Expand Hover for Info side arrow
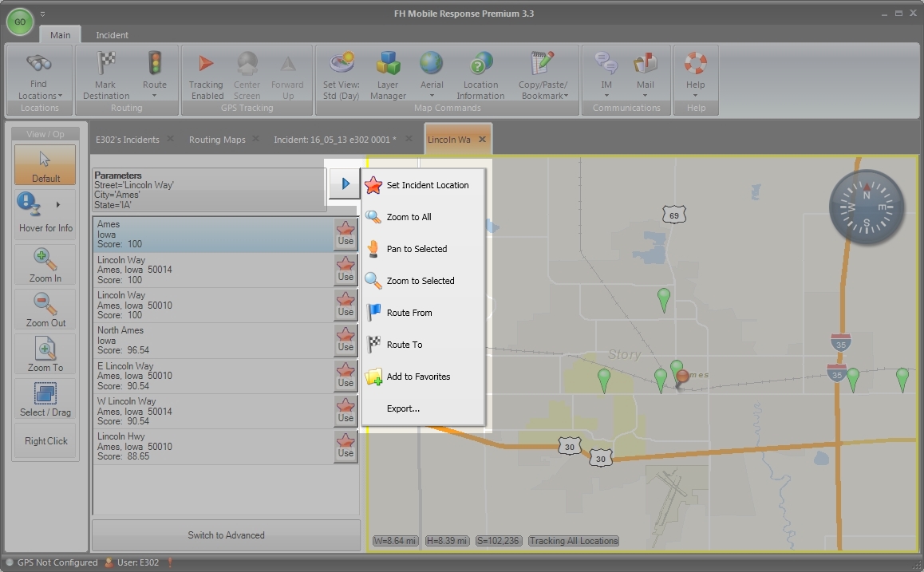This screenshot has height=572, width=924. [x=57, y=204]
